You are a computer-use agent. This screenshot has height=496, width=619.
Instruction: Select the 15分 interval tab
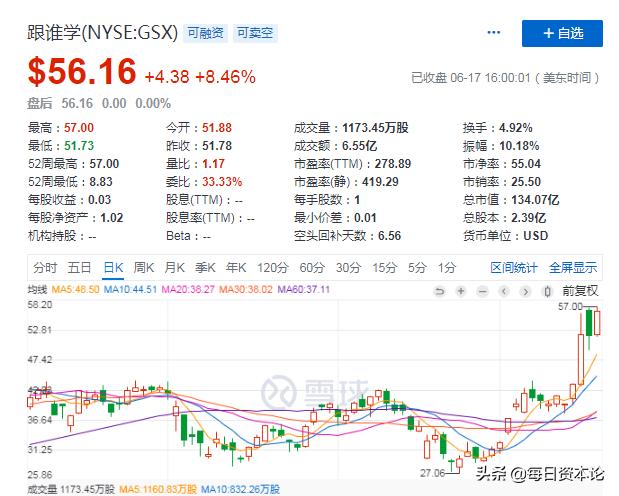coord(385,268)
